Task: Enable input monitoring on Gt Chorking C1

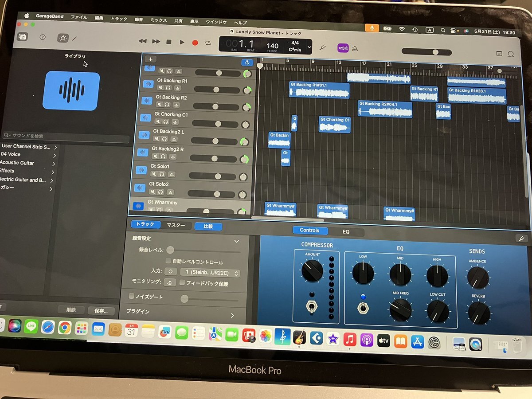Action: click(x=175, y=122)
